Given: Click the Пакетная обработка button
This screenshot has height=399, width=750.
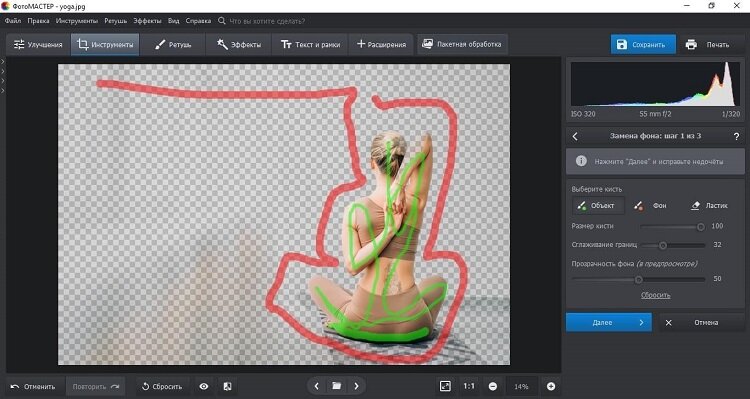Looking at the screenshot, I should point(462,44).
